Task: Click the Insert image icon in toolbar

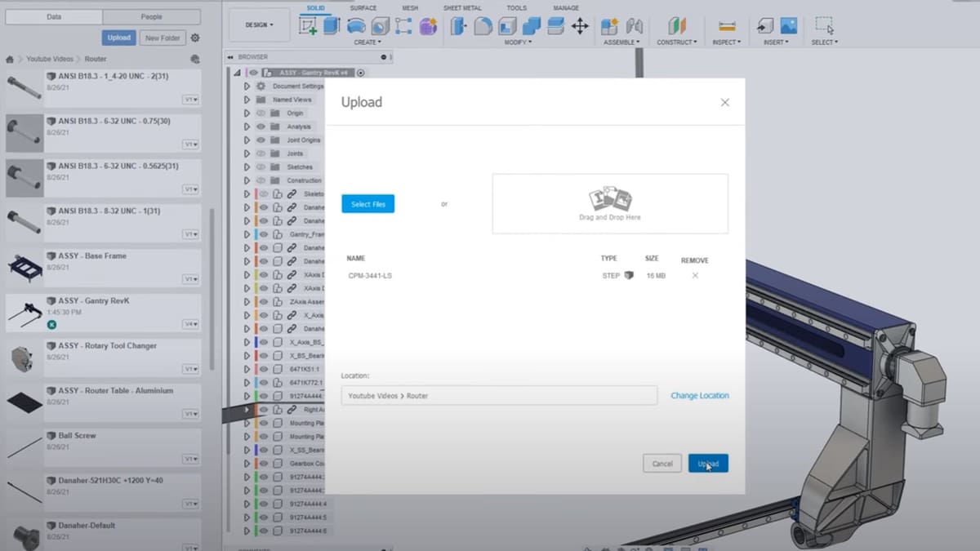Action: 788,26
